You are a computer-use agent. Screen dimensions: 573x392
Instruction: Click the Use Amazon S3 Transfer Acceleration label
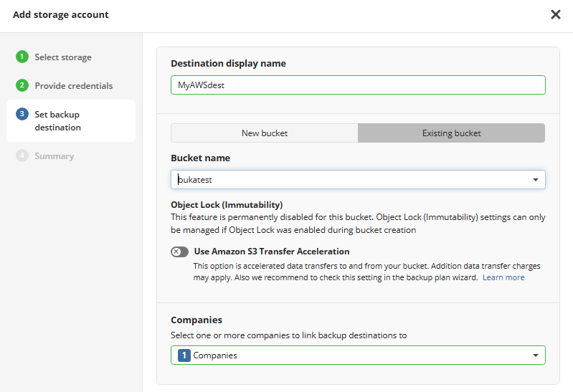tap(272, 252)
